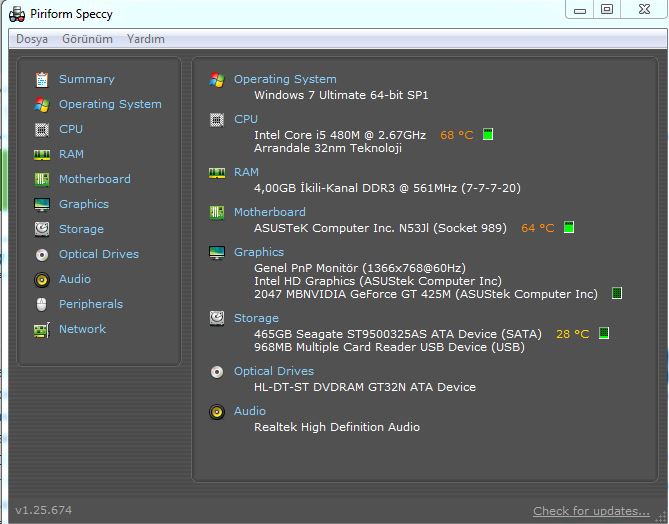Select Network in the sidebar
This screenshot has width=669, height=524.
coord(82,329)
